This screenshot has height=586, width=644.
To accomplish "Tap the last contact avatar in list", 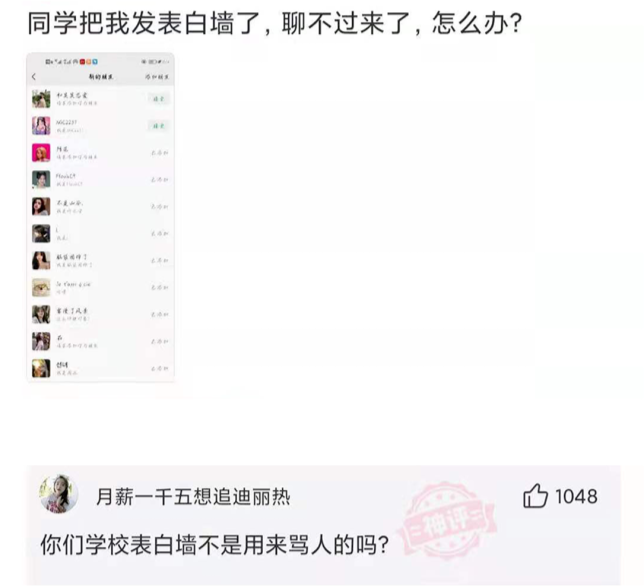I will click(41, 368).
